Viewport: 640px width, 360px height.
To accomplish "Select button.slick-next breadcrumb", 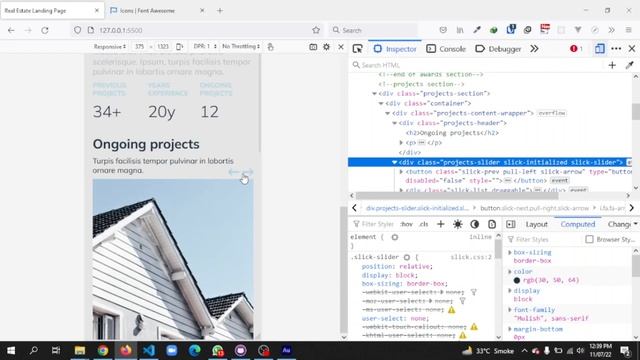I will [534, 208].
